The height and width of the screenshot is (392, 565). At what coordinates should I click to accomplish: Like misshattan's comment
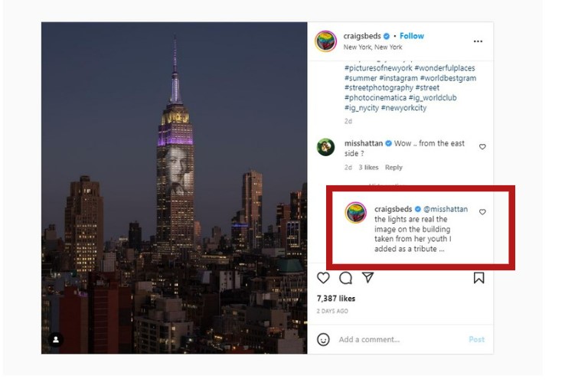(x=482, y=146)
